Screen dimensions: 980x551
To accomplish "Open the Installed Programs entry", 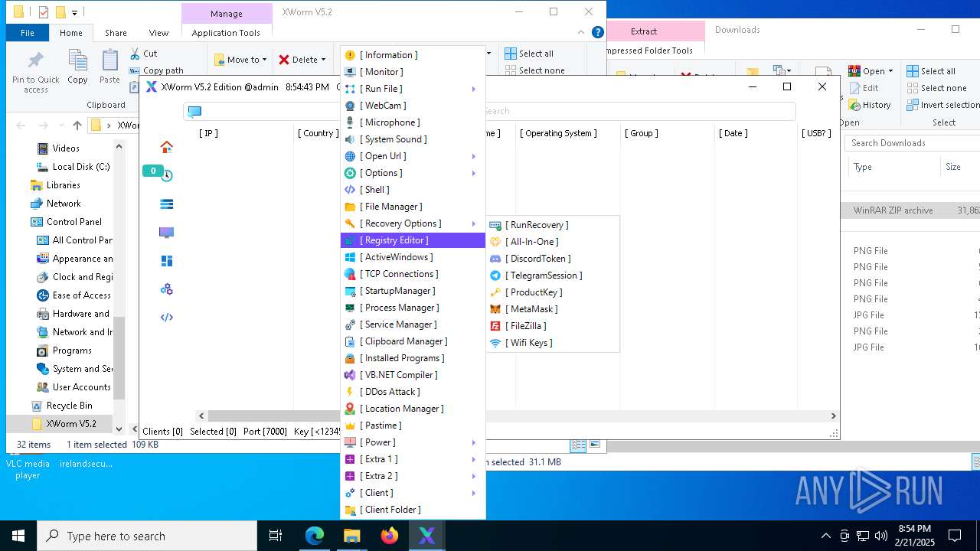I will tap(413, 358).
